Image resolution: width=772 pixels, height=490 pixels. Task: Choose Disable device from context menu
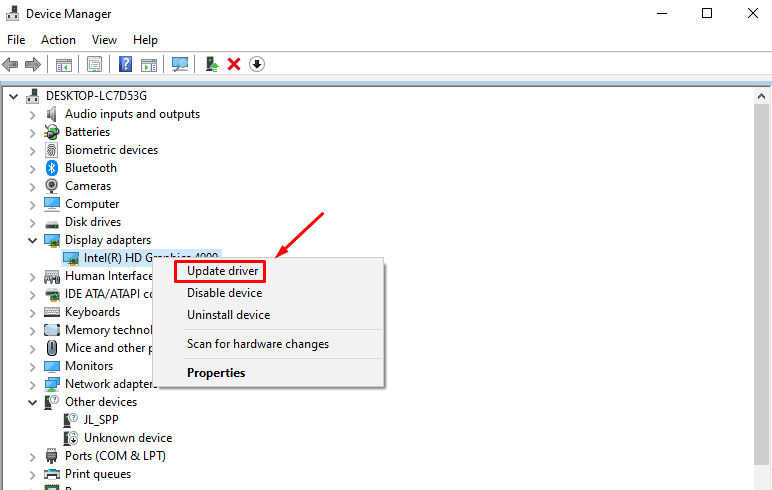coord(225,293)
